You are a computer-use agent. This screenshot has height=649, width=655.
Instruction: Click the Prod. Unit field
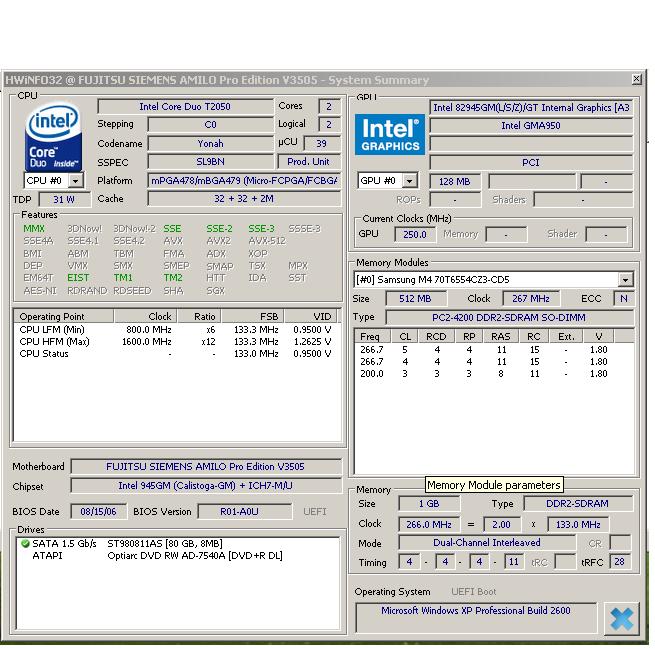[308, 162]
